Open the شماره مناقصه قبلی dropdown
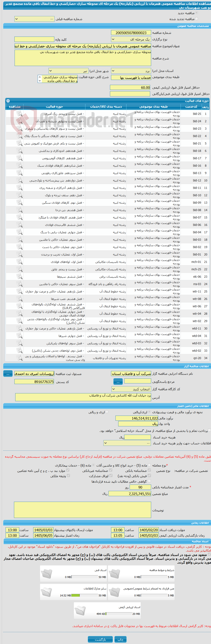Screen dimensions: 211x644 (34, 19)
